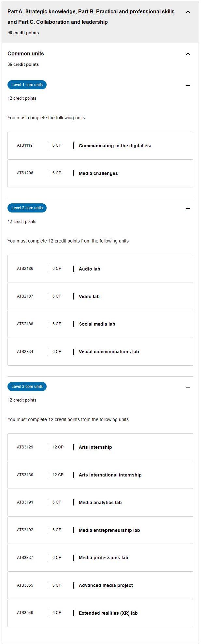
Task: Open Media entrepreneurship lab unit
Action: click(100, 530)
